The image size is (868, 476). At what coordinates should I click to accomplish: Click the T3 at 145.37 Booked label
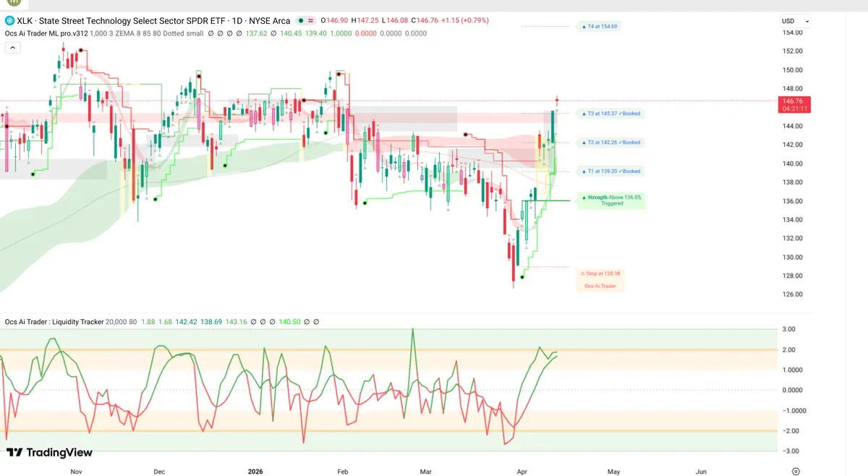(x=609, y=114)
